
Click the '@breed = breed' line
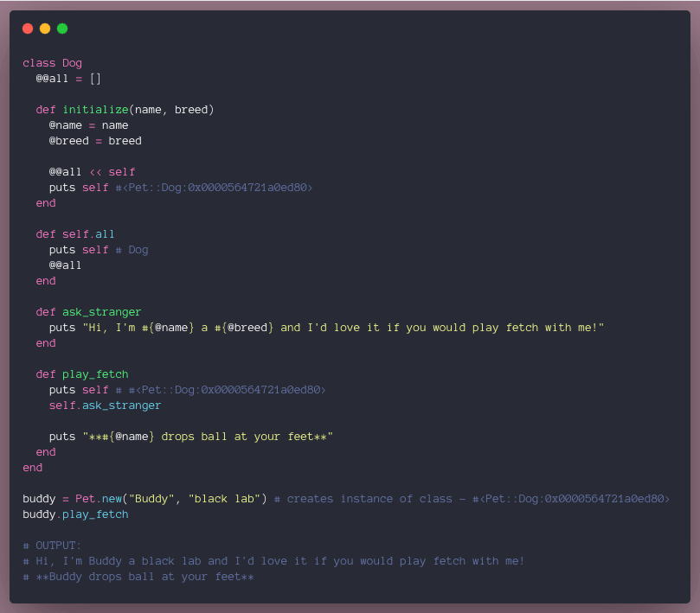coord(95,141)
